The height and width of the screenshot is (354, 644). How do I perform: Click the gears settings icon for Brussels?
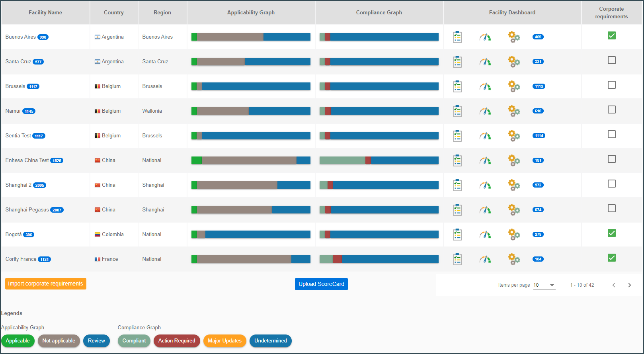[x=514, y=86]
